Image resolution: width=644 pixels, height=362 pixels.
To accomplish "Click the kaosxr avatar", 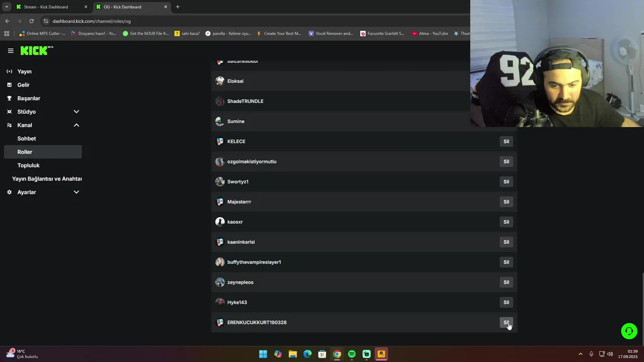I will pyautogui.click(x=220, y=222).
